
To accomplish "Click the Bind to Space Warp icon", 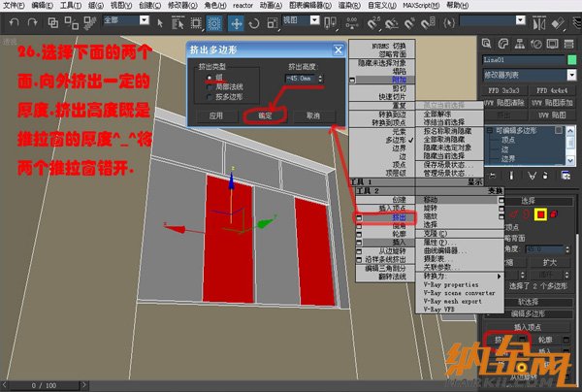I will [x=90, y=23].
